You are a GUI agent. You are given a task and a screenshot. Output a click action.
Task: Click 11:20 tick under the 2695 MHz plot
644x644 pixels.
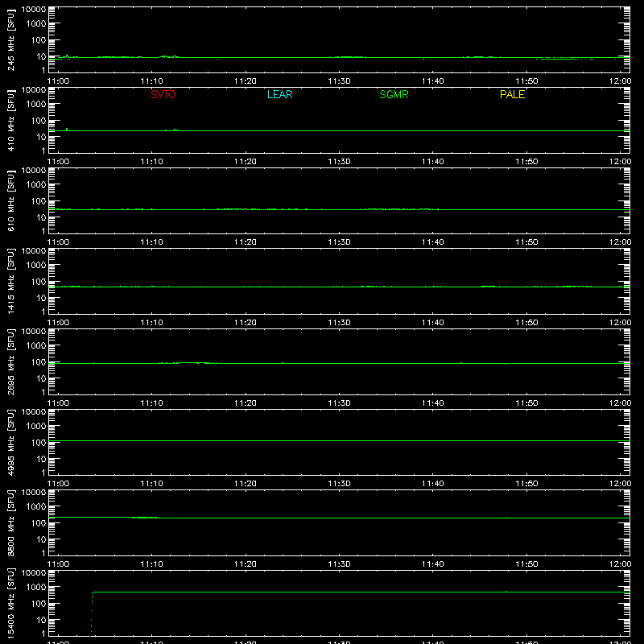click(246, 403)
